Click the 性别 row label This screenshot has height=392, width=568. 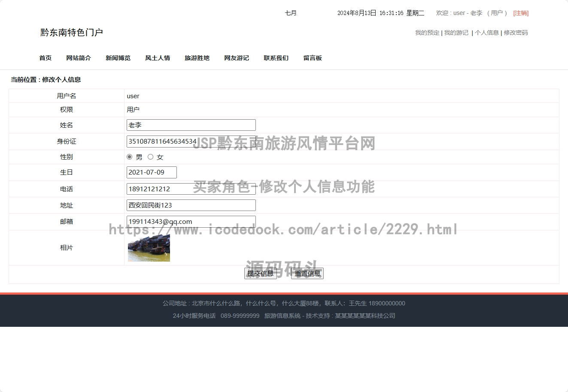click(x=67, y=157)
